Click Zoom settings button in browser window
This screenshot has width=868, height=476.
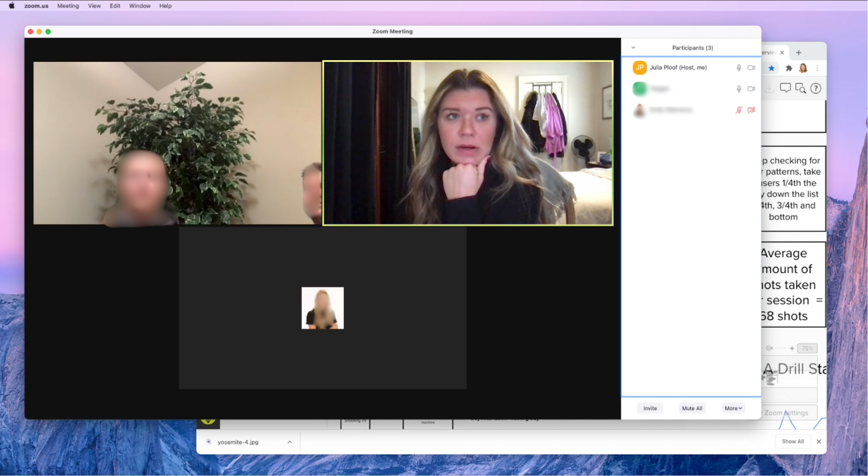pyautogui.click(x=789, y=413)
